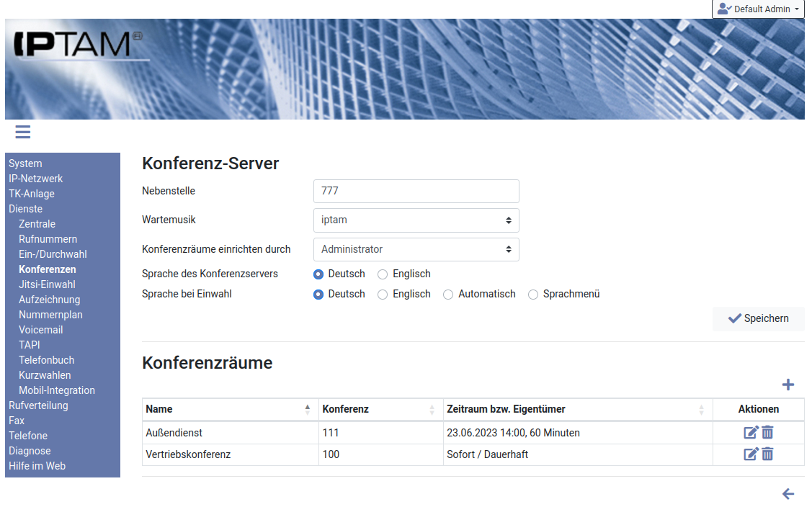
Task: Set conference server language to Englisch
Action: point(383,274)
